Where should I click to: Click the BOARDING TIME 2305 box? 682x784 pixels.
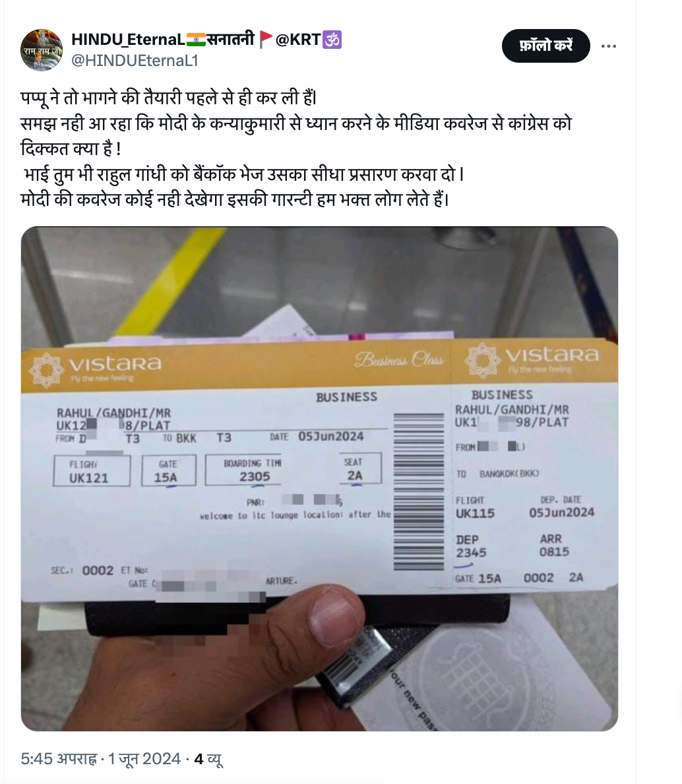coord(254,469)
